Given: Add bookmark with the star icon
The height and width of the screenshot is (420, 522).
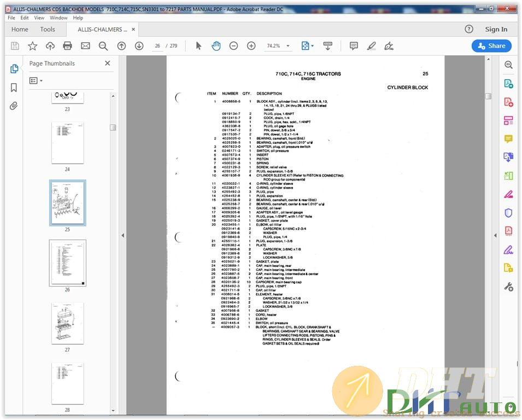Looking at the screenshot, I should coord(33,46).
